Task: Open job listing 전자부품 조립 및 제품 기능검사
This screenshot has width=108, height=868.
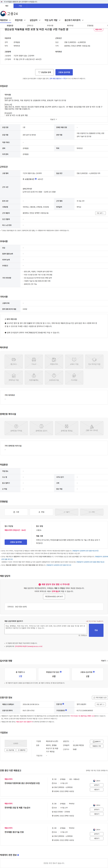Action: click(x=17, y=808)
